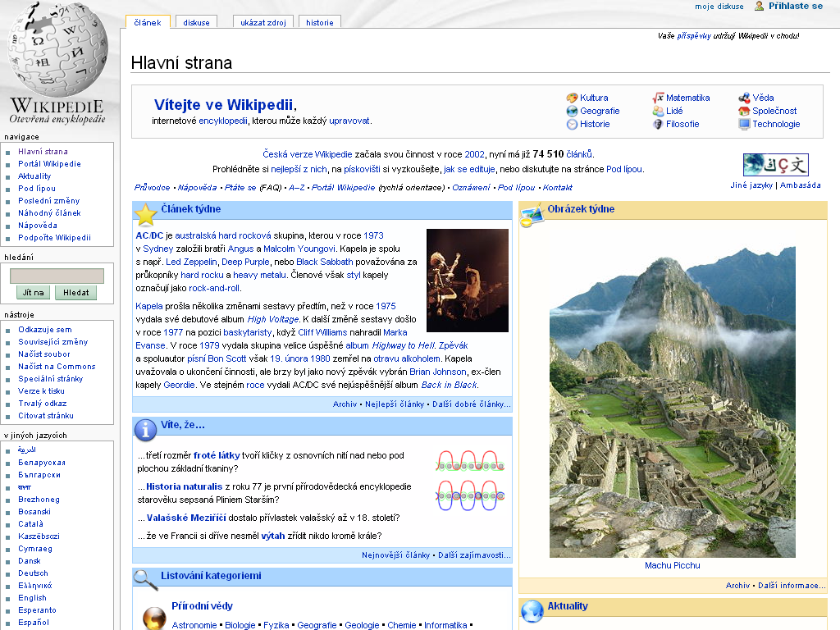
Task: Open the historie tab
Action: 320,22
